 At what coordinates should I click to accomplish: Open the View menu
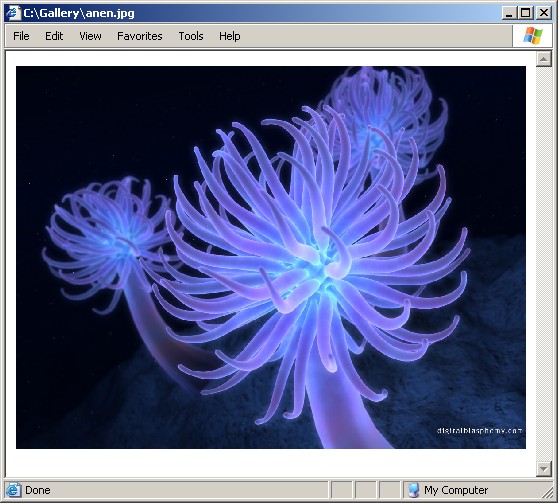pyautogui.click(x=90, y=36)
